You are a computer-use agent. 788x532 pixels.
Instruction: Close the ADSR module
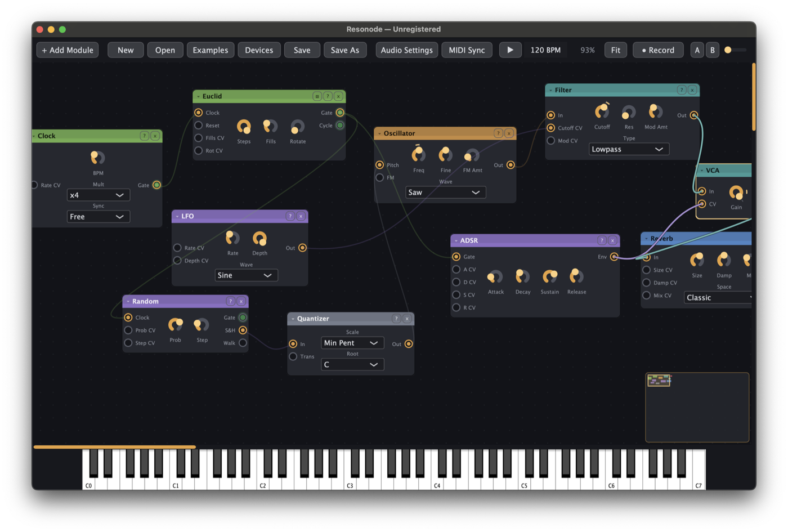[612, 240]
